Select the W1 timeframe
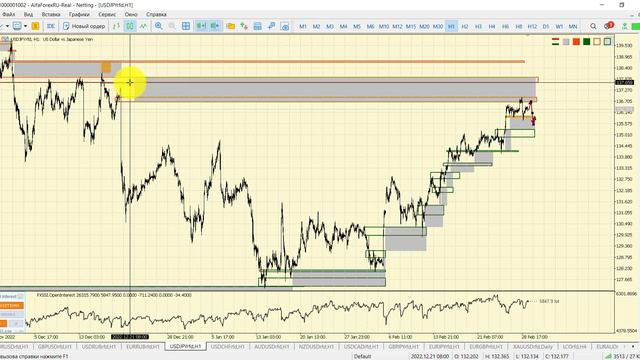The height and width of the screenshot is (360, 640). click(559, 26)
